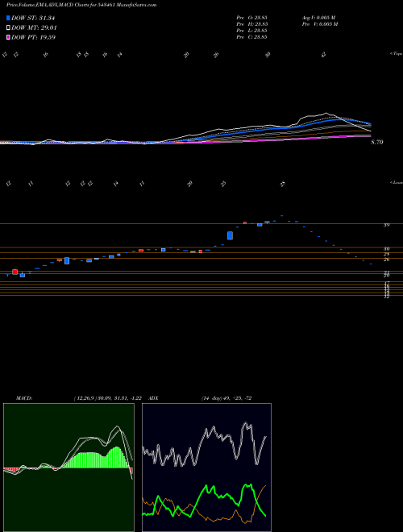The height and width of the screenshot is (532, 403).
Task: Click the 26 price level label
Action: pos(386,260)
